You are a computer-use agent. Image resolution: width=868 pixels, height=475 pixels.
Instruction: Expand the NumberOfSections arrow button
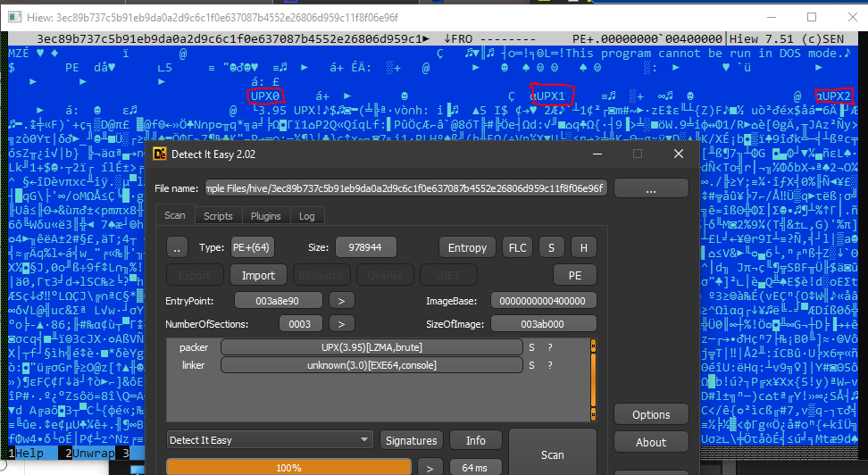342,323
